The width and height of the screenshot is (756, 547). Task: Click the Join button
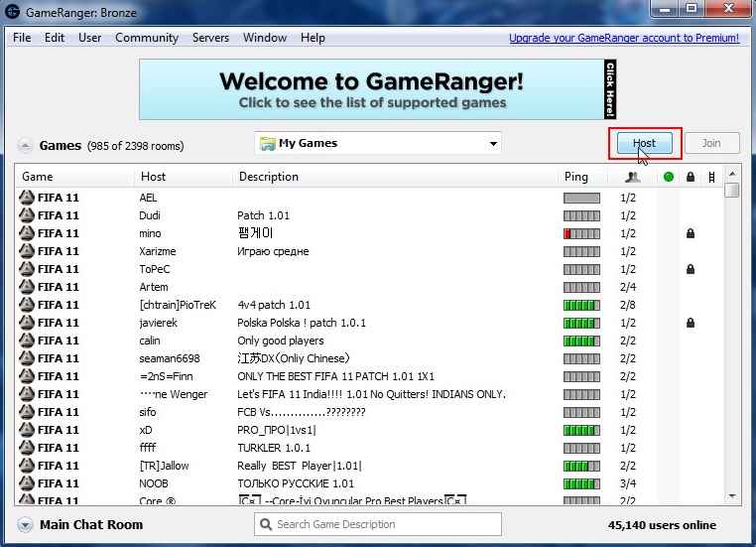tap(711, 143)
